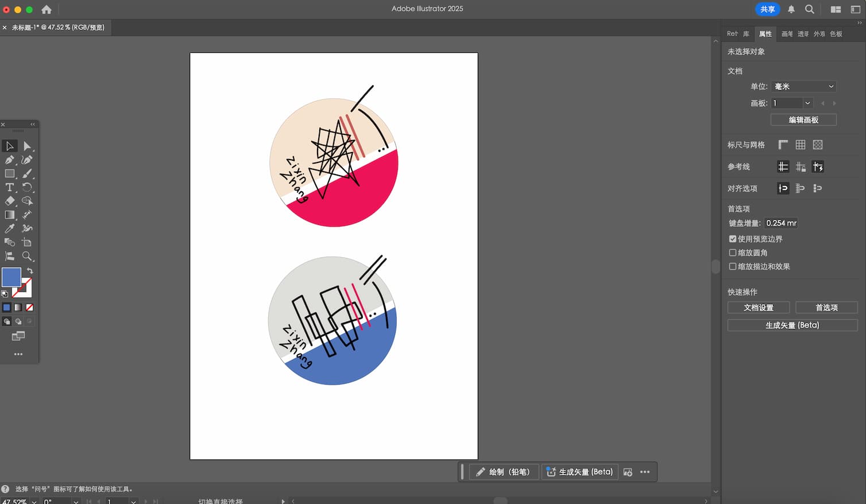Select the Pen tool

tap(9, 160)
